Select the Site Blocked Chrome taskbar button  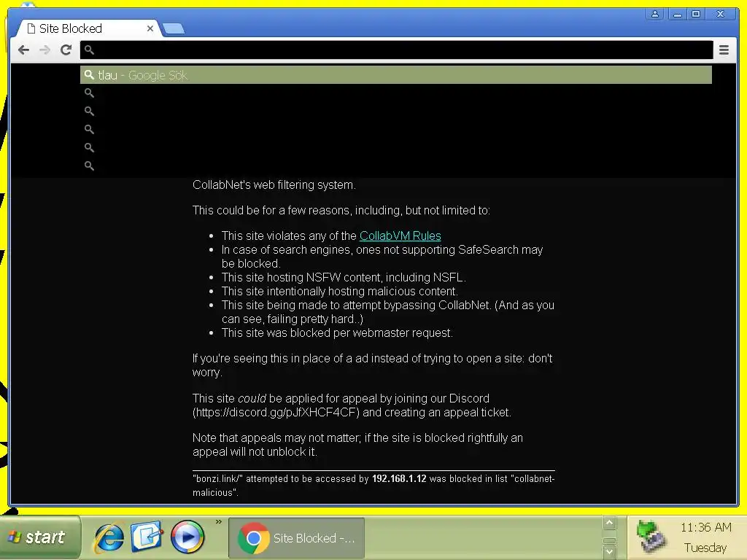coord(296,538)
